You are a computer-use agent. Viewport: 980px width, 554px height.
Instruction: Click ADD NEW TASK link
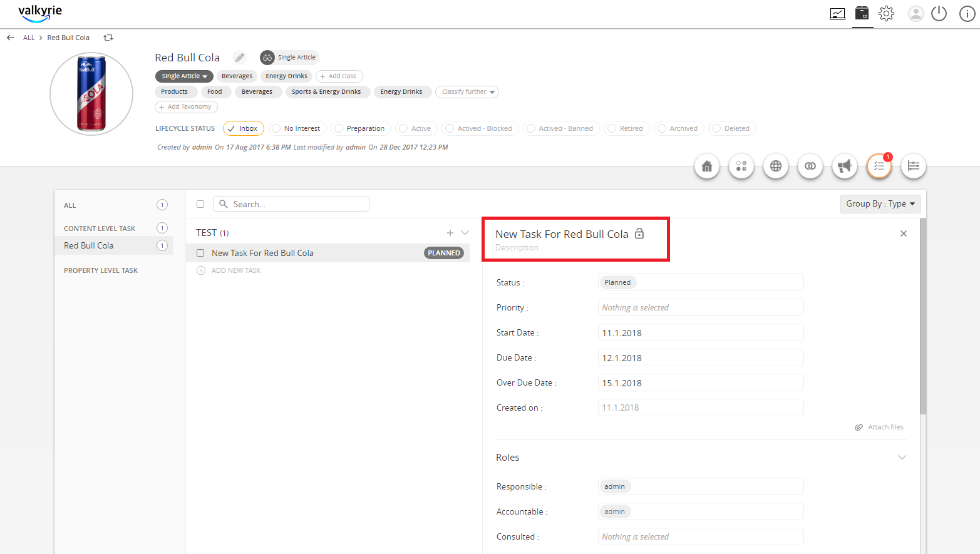[x=236, y=270]
